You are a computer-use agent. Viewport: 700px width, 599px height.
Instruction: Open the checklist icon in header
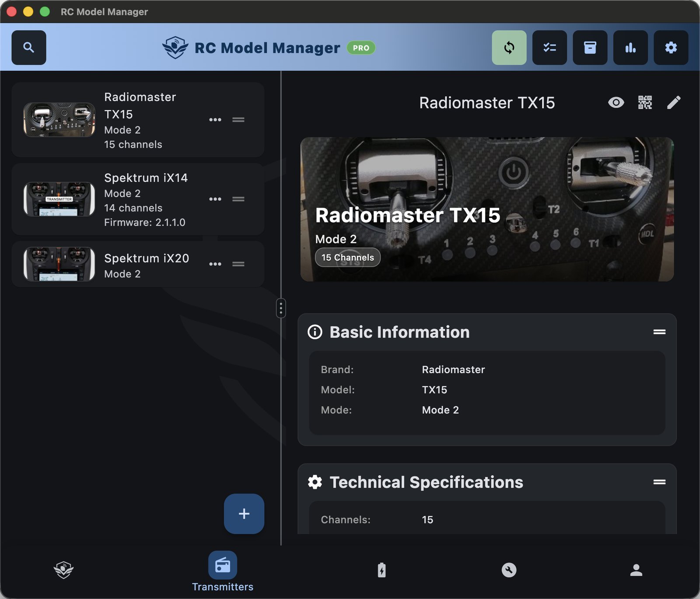(x=549, y=48)
